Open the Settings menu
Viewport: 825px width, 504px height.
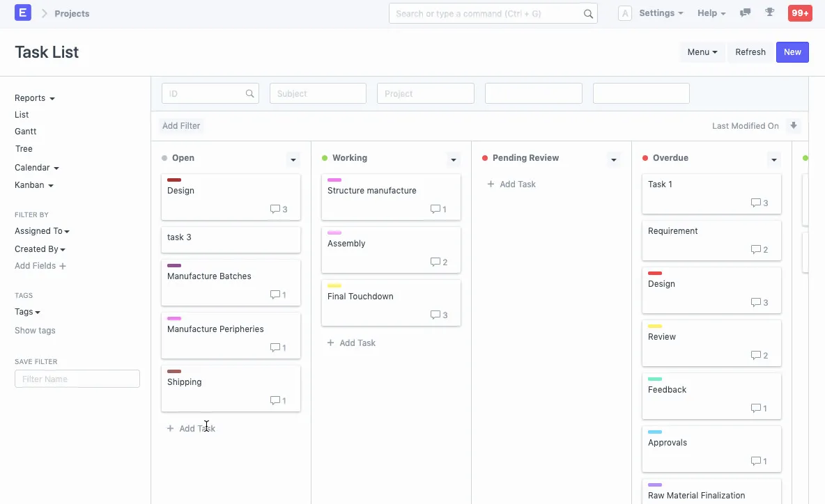tap(661, 13)
